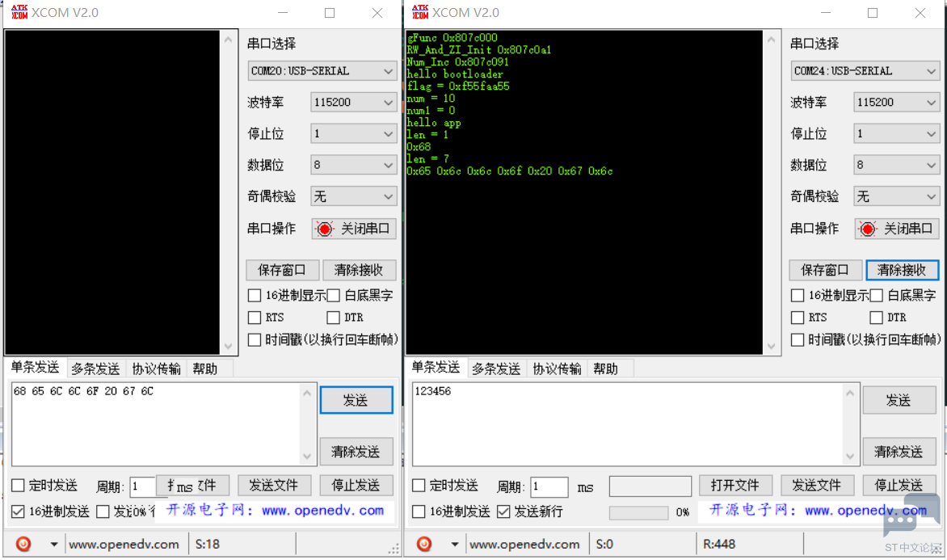947x560 pixels.
Task: Open the small arrow menu in right status bar
Action: (x=454, y=545)
